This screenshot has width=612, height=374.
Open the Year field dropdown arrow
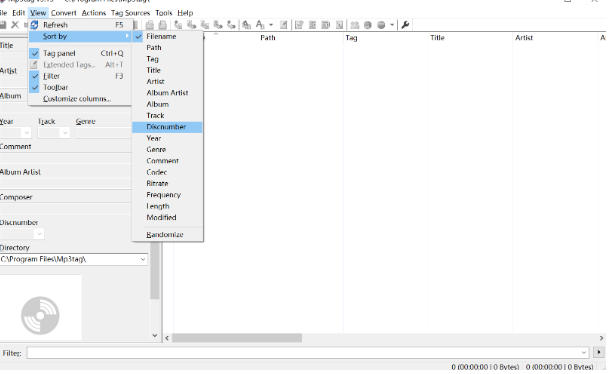tap(26, 133)
